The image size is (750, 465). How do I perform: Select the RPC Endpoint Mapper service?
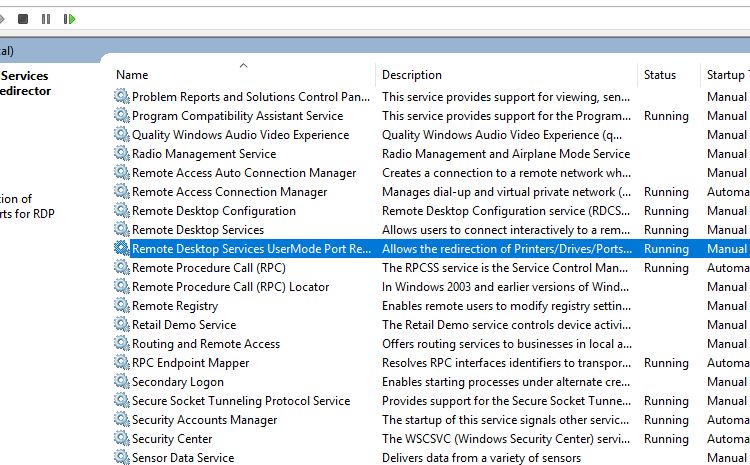tap(190, 363)
